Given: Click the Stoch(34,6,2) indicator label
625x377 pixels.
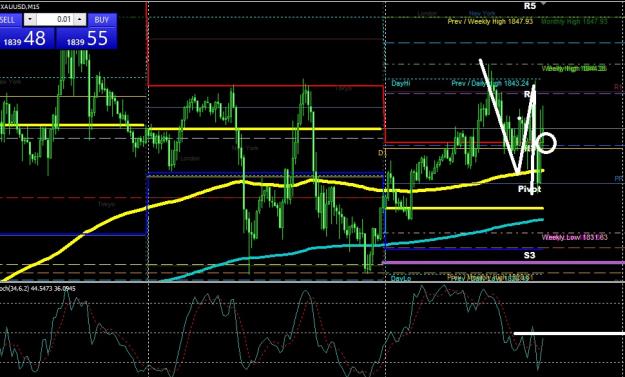Looking at the screenshot, I should [38, 288].
